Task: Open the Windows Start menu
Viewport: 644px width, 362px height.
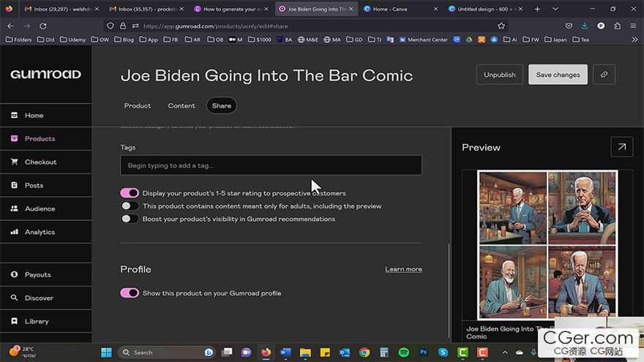Action: click(106, 352)
